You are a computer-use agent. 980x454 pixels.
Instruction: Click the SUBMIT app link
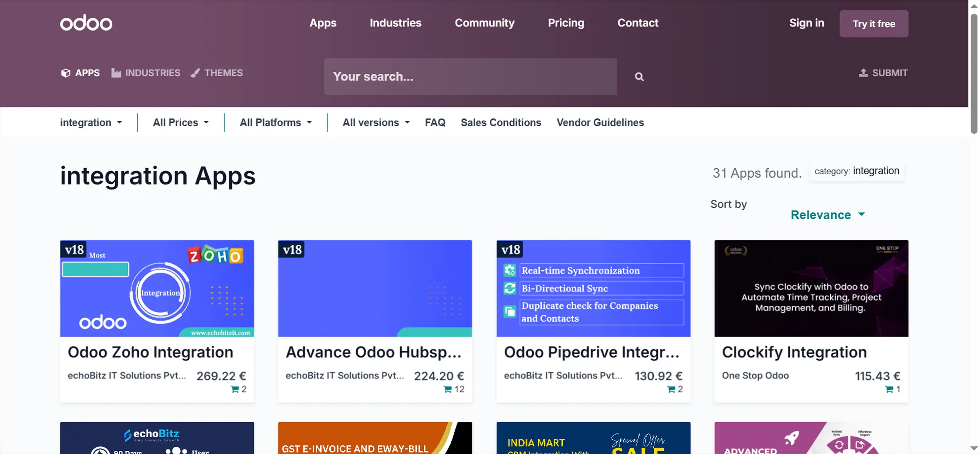point(883,73)
